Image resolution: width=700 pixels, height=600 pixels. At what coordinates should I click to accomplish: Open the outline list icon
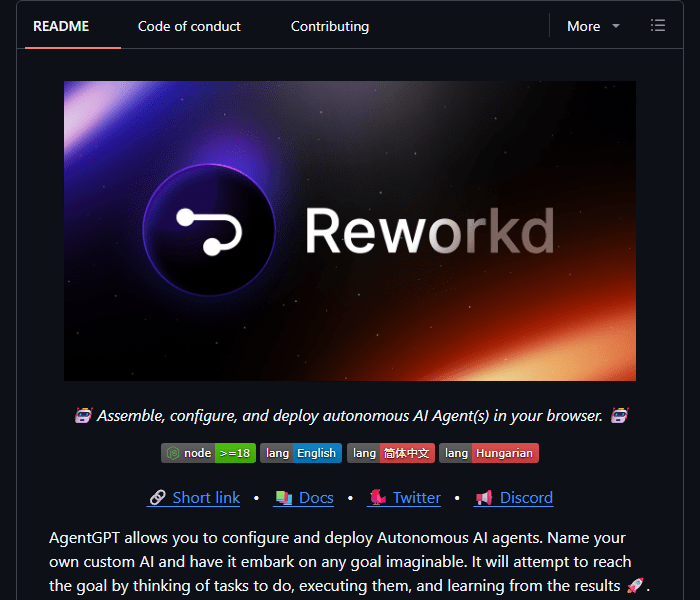point(658,25)
